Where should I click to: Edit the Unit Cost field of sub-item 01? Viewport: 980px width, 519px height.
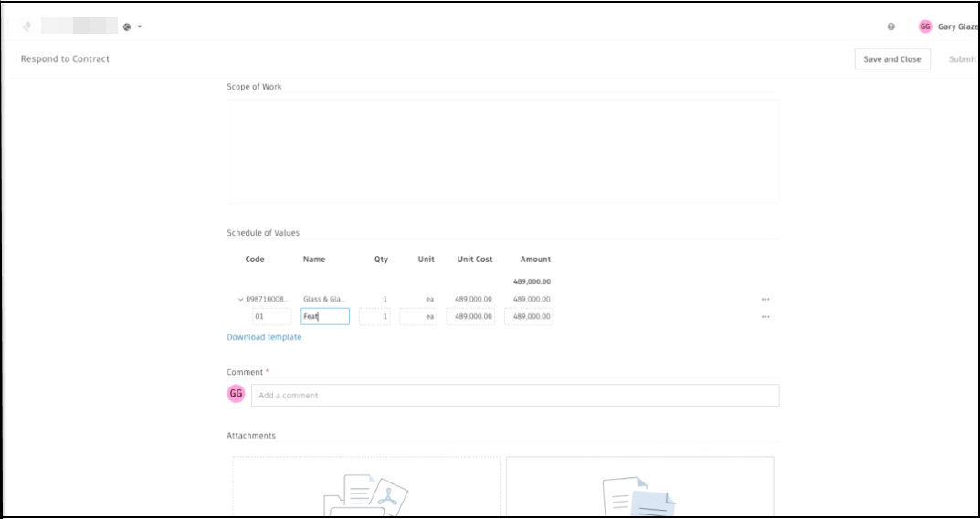[470, 316]
